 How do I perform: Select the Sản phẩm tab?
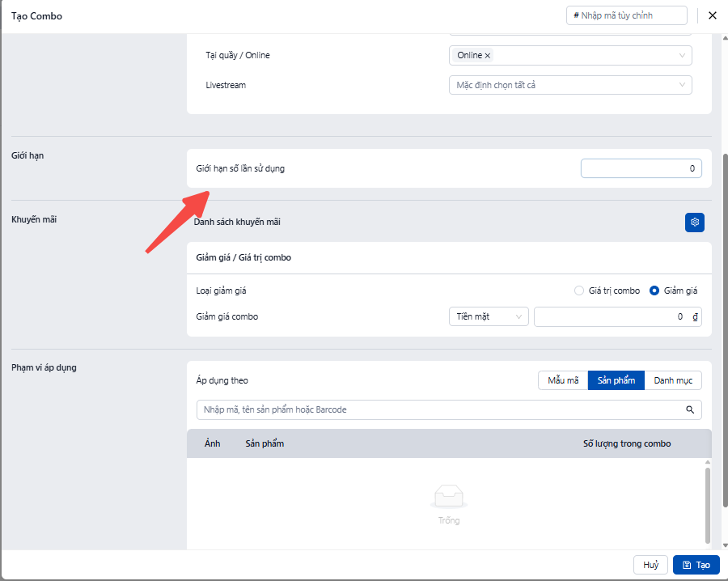(616, 380)
